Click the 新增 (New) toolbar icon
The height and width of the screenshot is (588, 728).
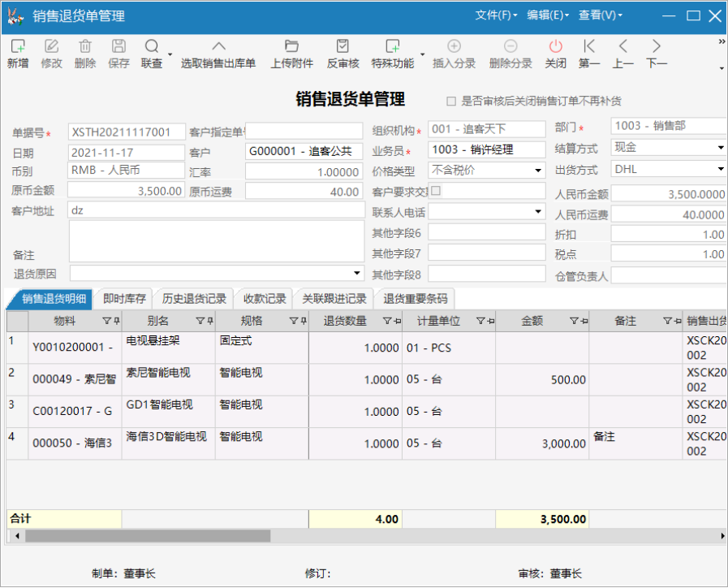coord(18,46)
